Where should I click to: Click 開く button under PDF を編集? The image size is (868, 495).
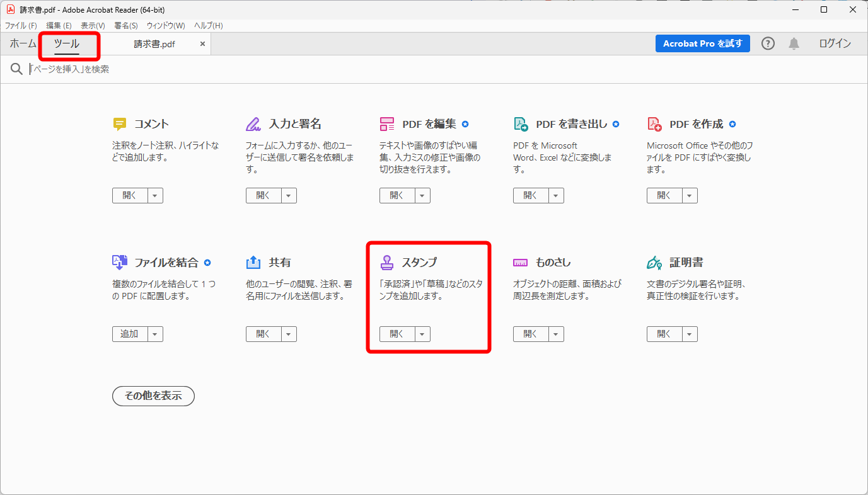point(397,196)
